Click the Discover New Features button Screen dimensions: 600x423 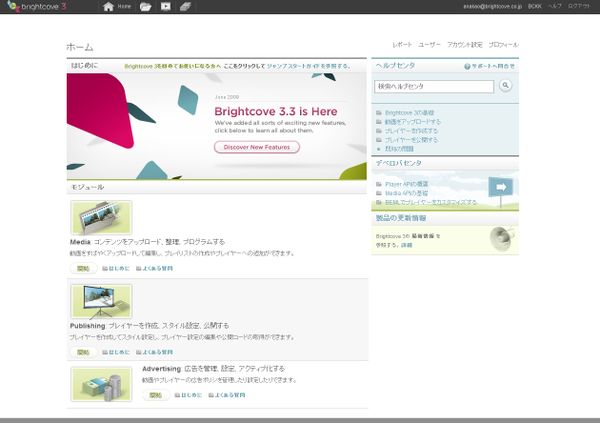point(257,147)
